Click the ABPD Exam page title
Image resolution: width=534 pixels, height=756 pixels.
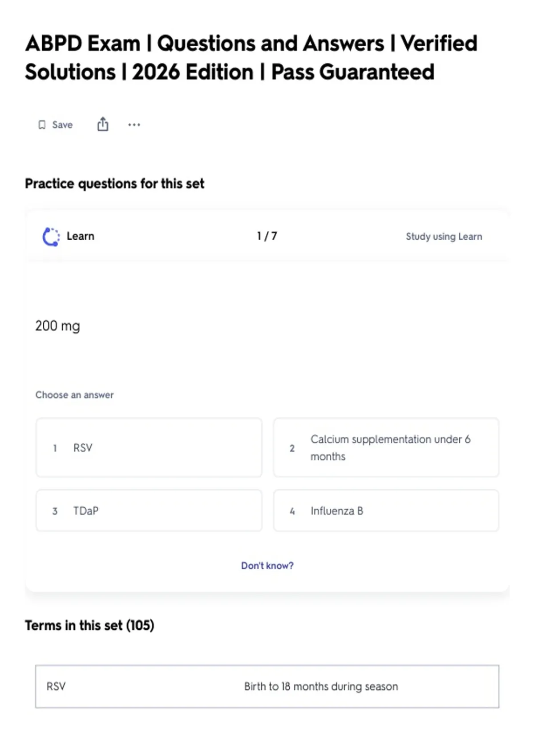(251, 57)
